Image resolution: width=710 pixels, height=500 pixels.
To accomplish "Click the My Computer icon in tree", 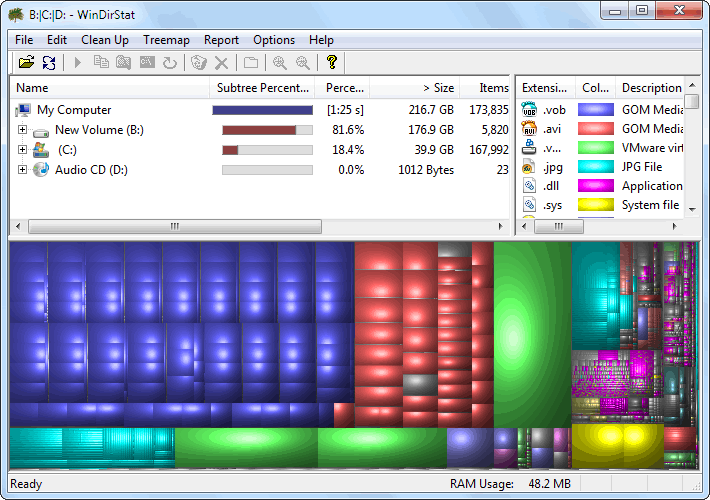I will [23, 110].
